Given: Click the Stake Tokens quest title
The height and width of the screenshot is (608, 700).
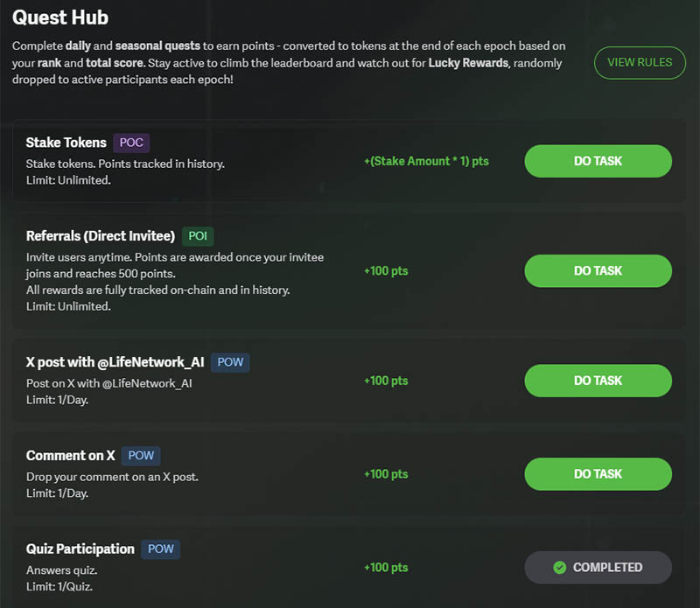Looking at the screenshot, I should [66, 143].
